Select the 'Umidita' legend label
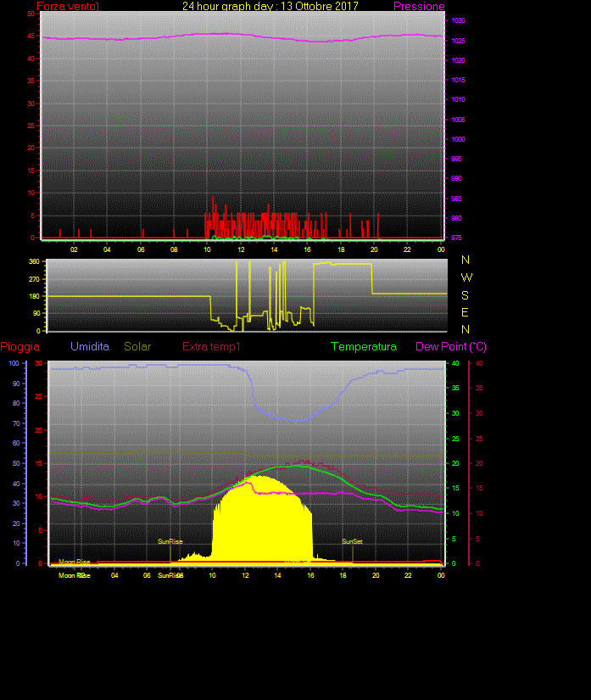591x700 pixels. click(x=90, y=346)
